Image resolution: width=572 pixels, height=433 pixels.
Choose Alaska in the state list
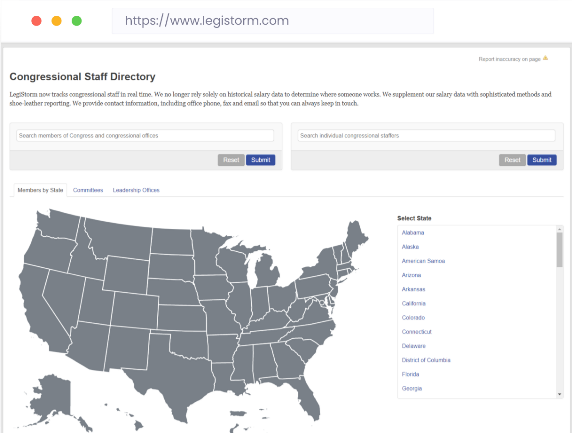(410, 247)
